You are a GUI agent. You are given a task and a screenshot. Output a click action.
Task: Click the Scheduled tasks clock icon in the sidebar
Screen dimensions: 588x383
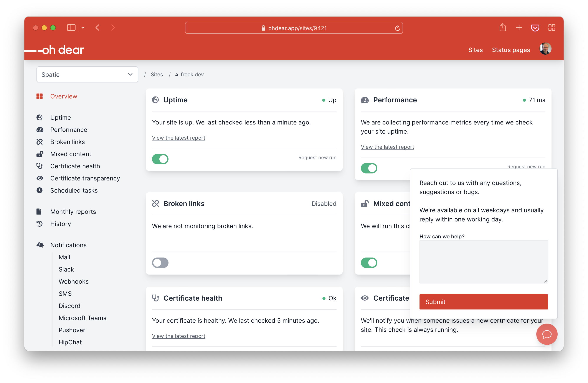(40, 190)
